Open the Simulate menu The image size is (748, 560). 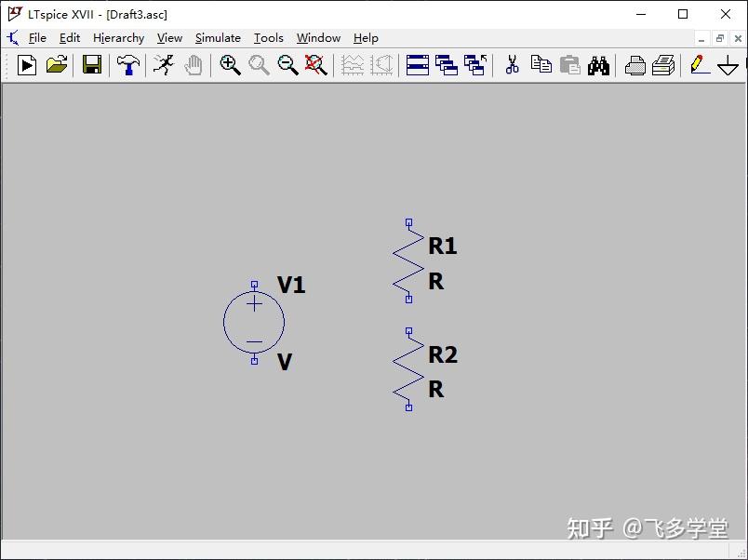click(217, 38)
